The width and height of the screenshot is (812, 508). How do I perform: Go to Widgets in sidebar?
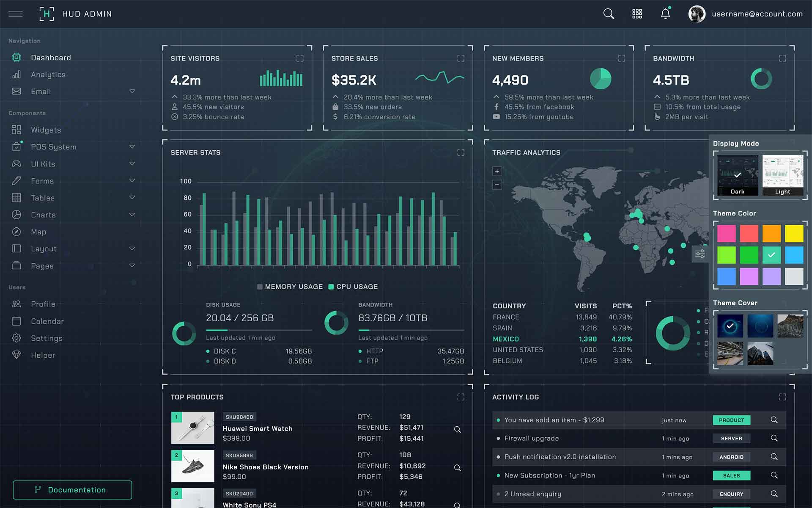pyautogui.click(x=46, y=130)
